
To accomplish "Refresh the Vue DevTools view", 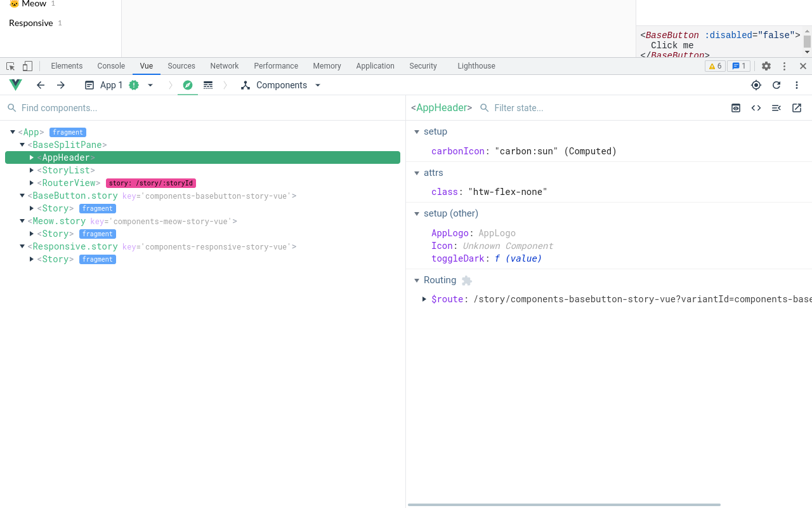I will coord(776,85).
